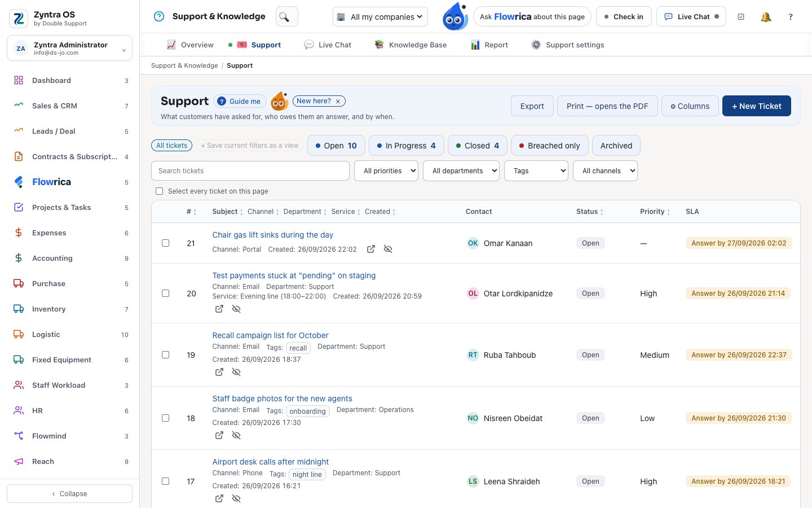
Task: Click the 'Search tickets' input field
Action: pyautogui.click(x=250, y=171)
